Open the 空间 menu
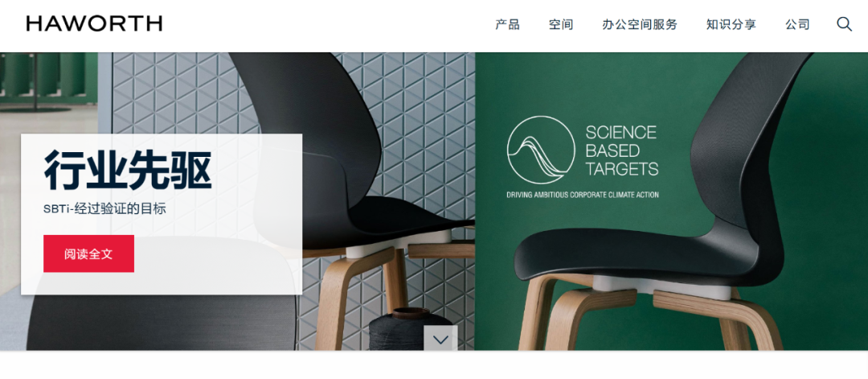Viewport: 868px width, 379px height. pos(561,24)
